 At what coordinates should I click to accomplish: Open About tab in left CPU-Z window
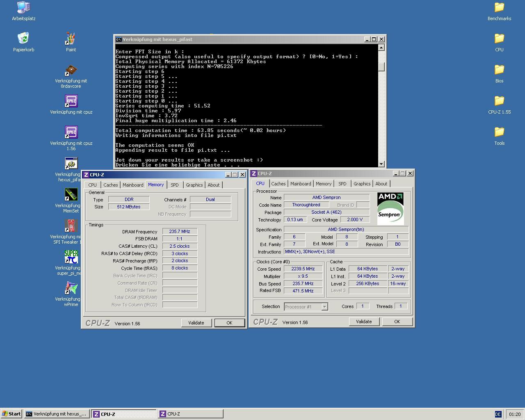point(213,185)
